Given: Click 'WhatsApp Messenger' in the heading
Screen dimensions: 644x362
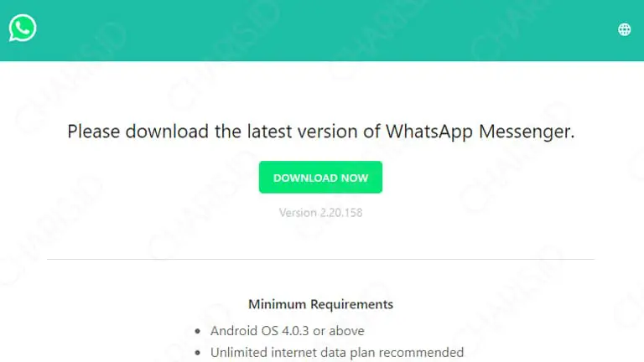Looking at the screenshot, I should 480,132.
